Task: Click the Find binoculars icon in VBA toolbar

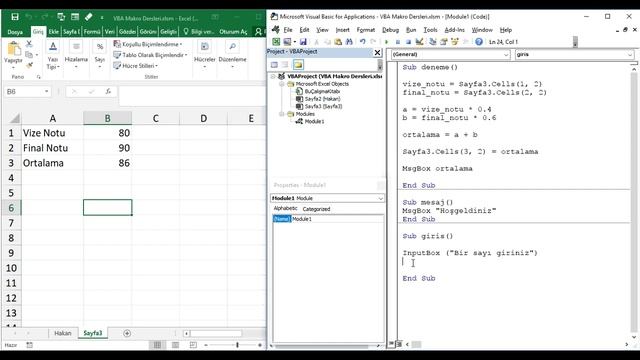Action: (349, 42)
